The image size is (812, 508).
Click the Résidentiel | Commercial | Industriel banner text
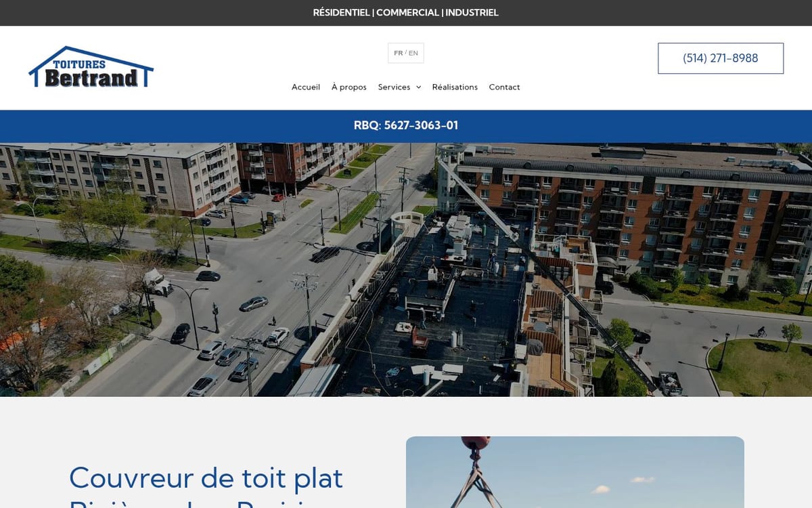point(406,12)
